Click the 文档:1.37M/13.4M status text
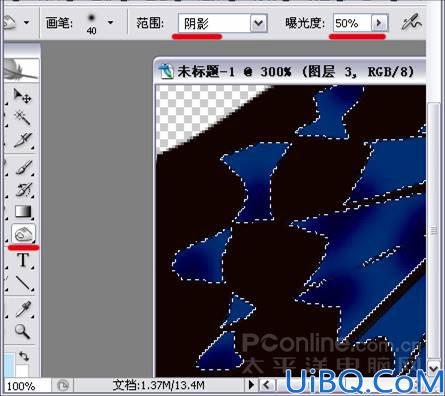445x396 pixels. [158, 386]
